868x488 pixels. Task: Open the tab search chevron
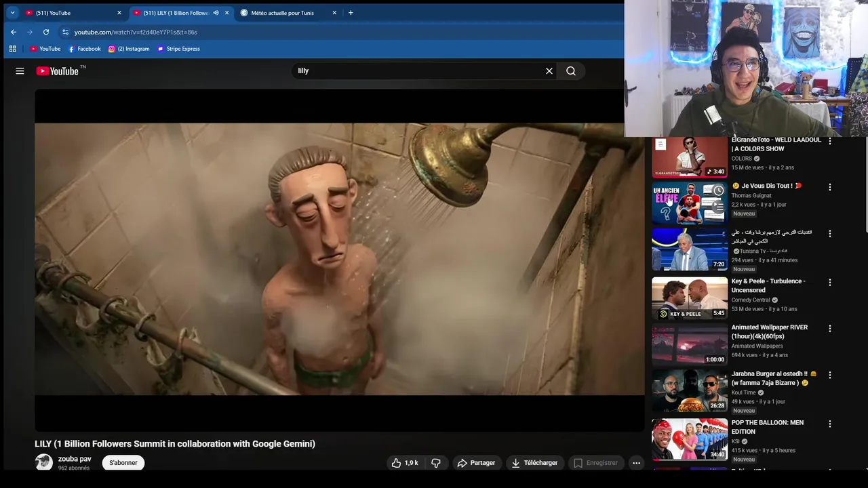(12, 13)
